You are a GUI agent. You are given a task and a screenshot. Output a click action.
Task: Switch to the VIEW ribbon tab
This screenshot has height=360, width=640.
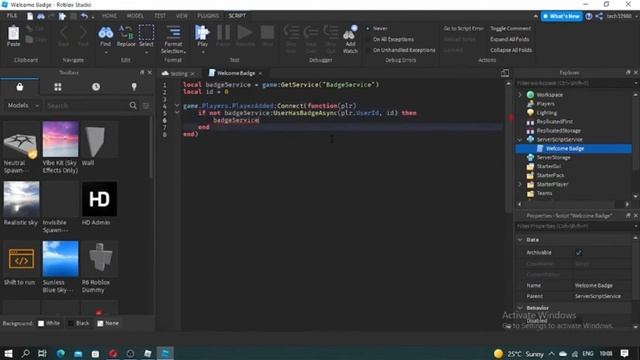(182, 16)
